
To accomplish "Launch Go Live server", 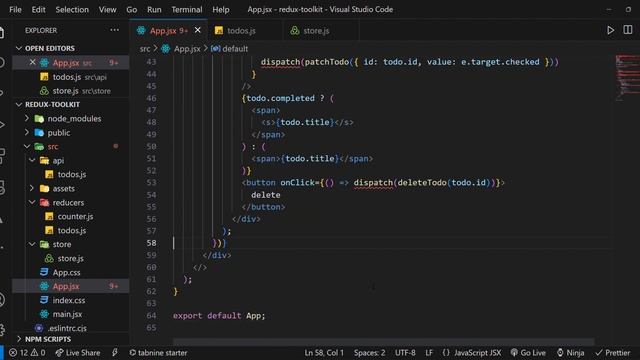I will [x=528, y=353].
